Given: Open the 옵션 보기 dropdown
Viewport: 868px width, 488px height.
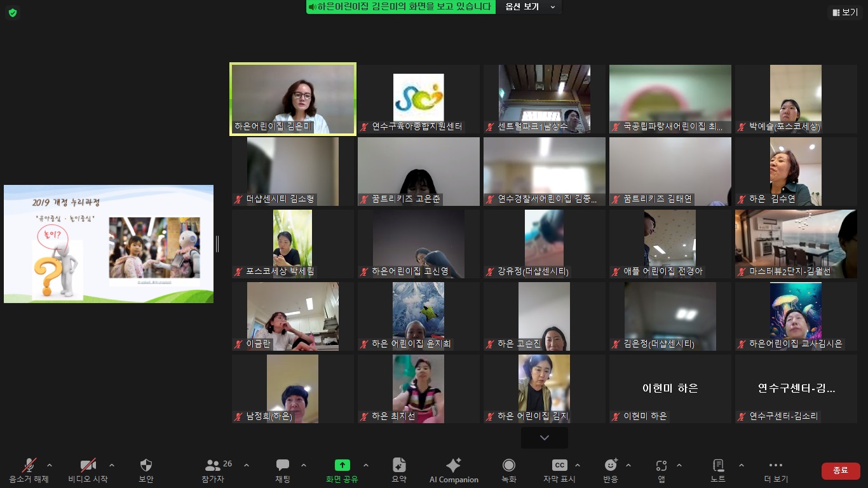Looking at the screenshot, I should pyautogui.click(x=530, y=7).
